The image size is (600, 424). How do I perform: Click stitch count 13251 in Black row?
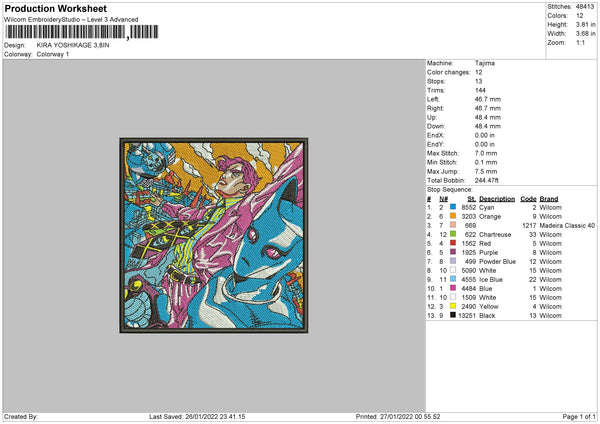(x=467, y=316)
